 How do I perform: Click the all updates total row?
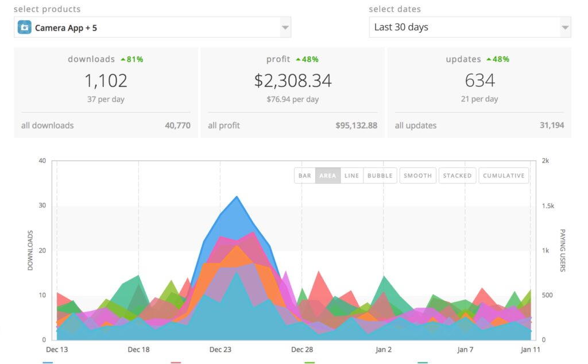pos(479,125)
